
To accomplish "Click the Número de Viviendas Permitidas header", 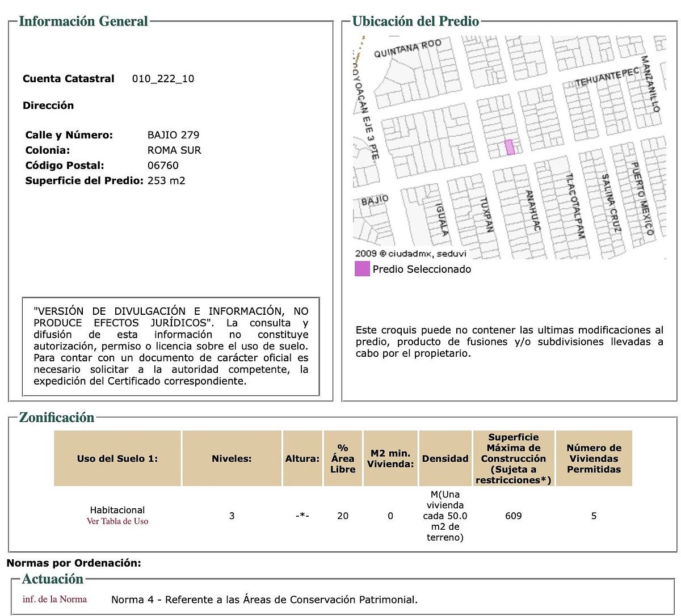I will coord(594,458).
